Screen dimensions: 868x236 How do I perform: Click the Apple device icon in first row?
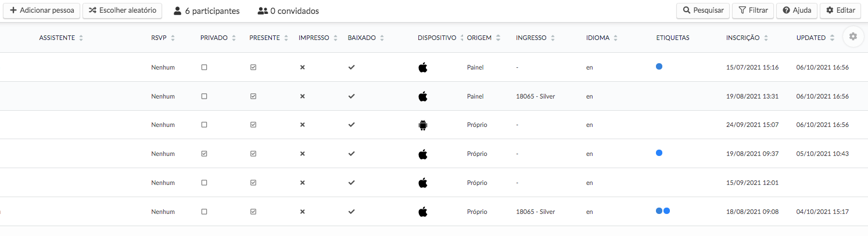pos(423,67)
